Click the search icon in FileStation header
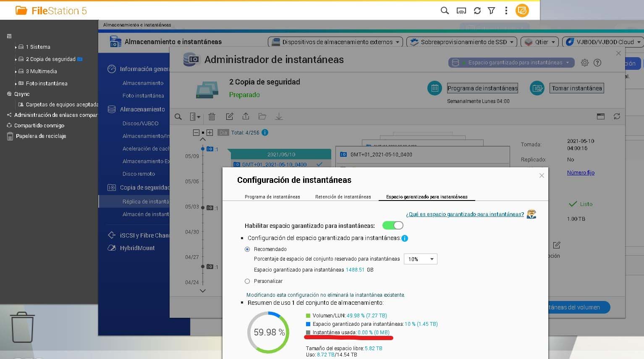Screen dimensions: 644x359 445,11
